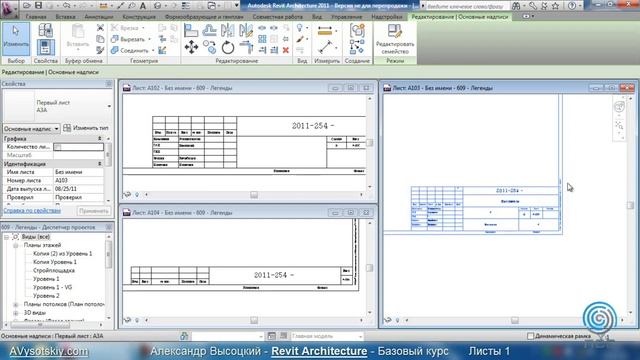This screenshot has width=640, height=360.
Task: Select the Offset tool
Action: [x=209, y=31]
